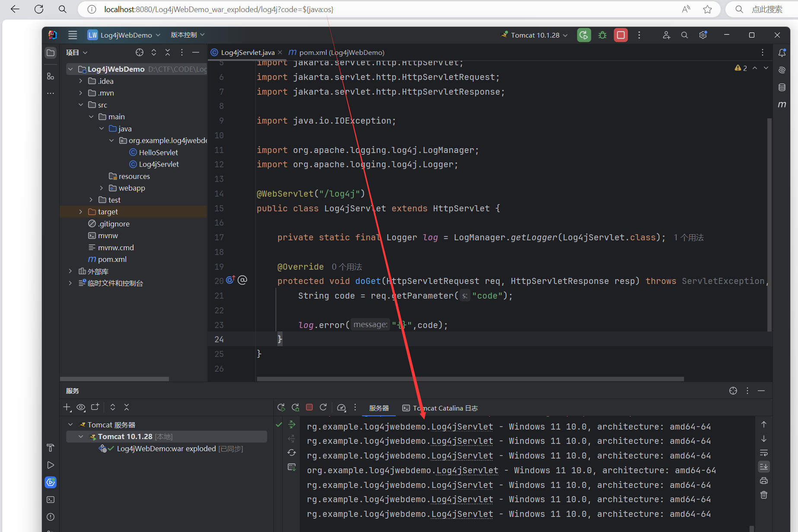Open IDE settings gear icon
Viewport: 798px width, 532px height.
tap(703, 35)
